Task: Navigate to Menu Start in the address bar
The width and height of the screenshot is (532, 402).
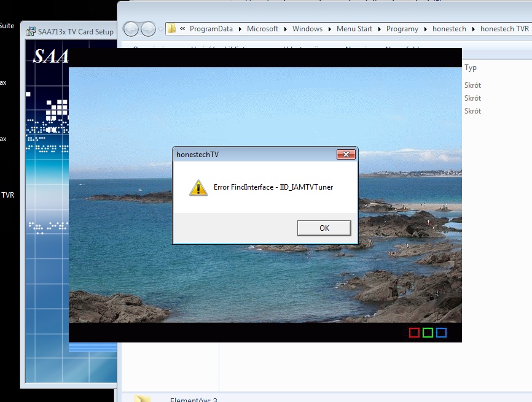Action: point(354,29)
